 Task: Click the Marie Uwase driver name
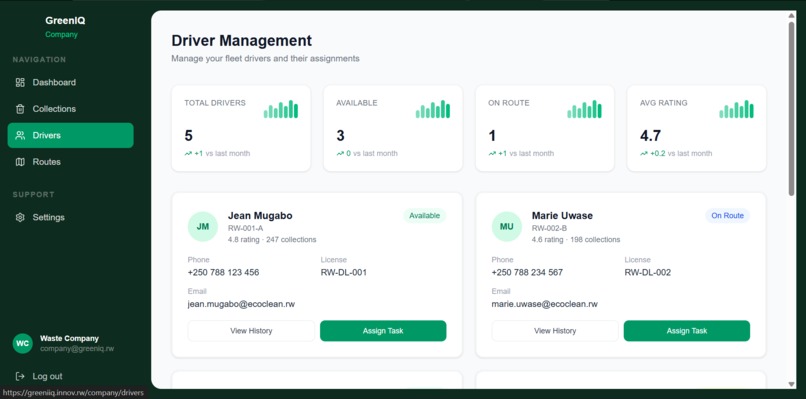coord(562,216)
